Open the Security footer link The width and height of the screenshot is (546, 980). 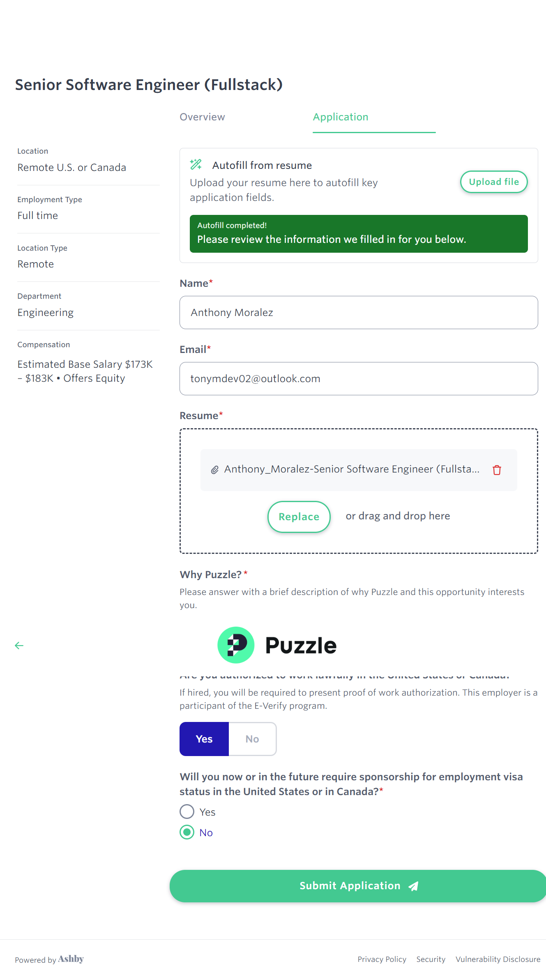click(431, 959)
